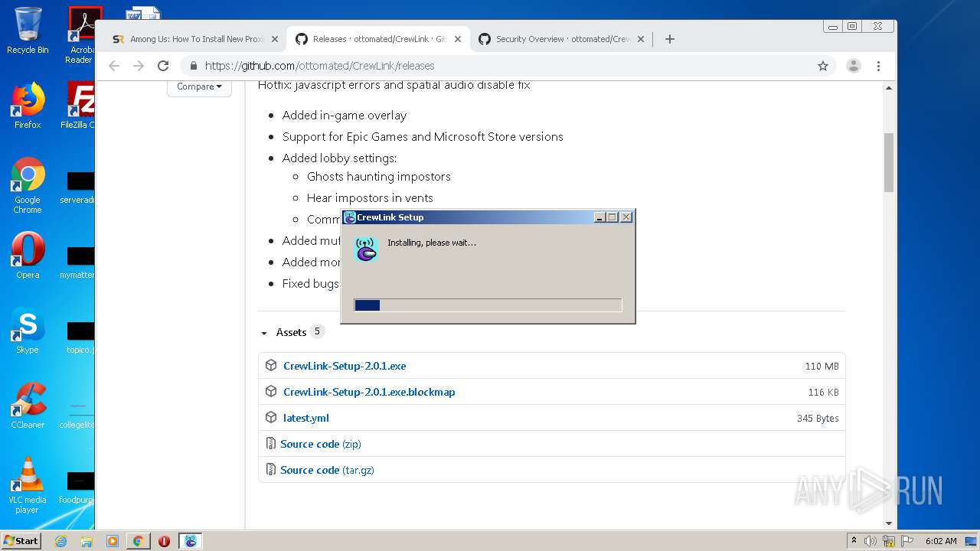Switch to Chrome in the taskbar

coord(139,541)
